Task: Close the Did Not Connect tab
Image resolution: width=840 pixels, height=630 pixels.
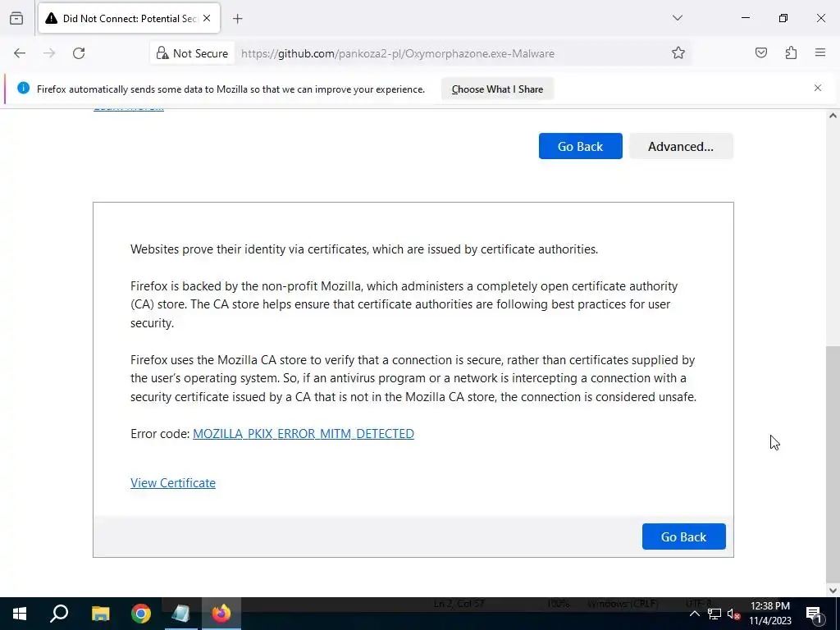Action: (207, 18)
